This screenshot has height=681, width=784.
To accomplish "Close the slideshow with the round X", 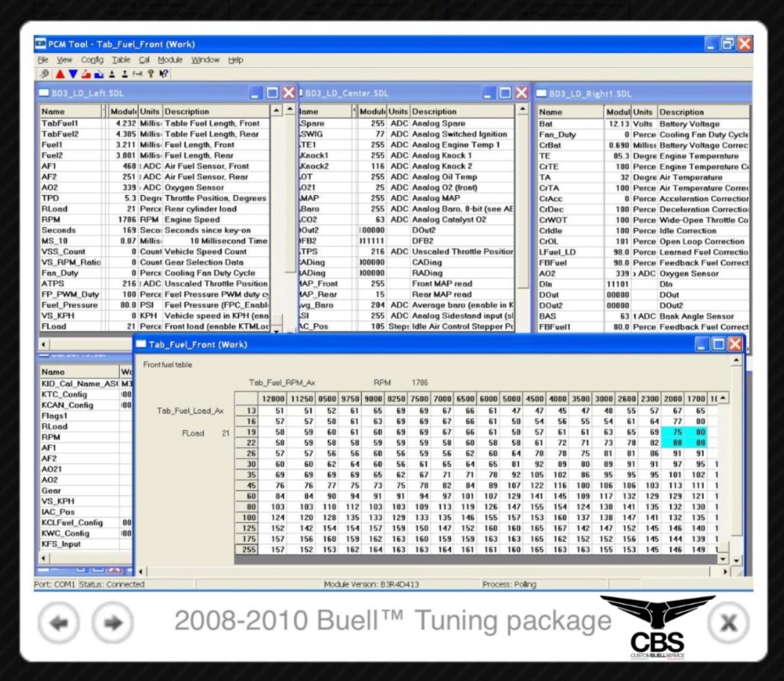I will (728, 622).
